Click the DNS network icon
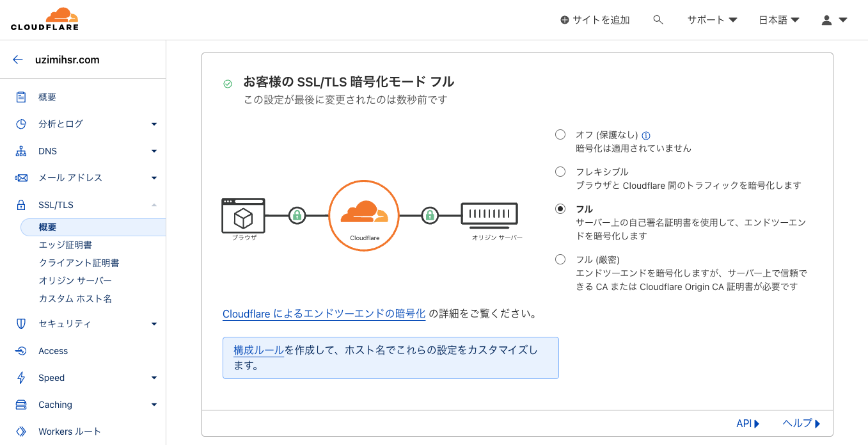Image resolution: width=868 pixels, height=445 pixels. point(21,151)
